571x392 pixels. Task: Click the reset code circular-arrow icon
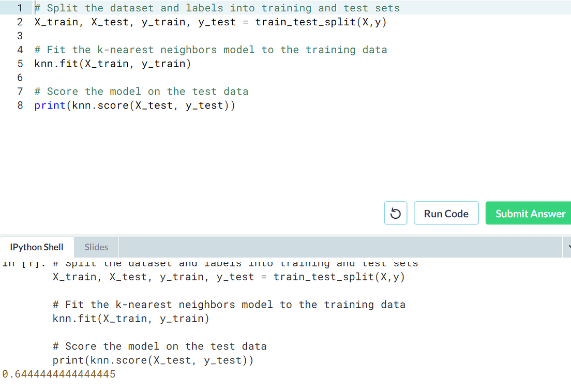click(x=395, y=213)
